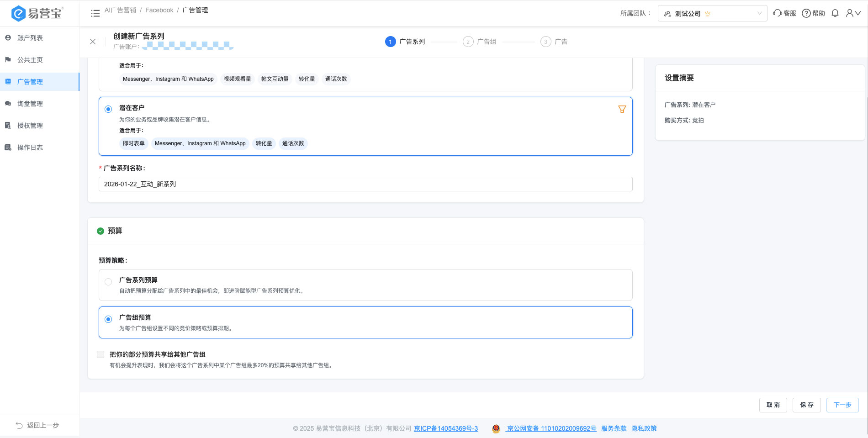The width and height of the screenshot is (868, 438).
Task: Open the user profile avatar menu
Action: [x=852, y=13]
